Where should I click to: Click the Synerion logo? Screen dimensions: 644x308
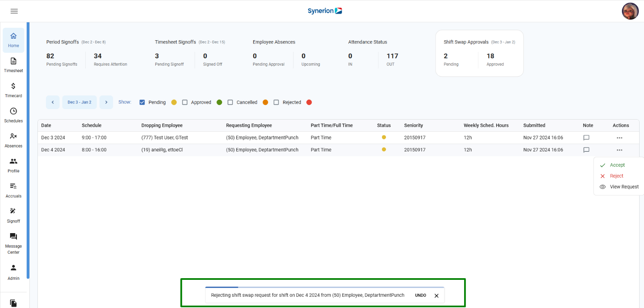point(325,11)
